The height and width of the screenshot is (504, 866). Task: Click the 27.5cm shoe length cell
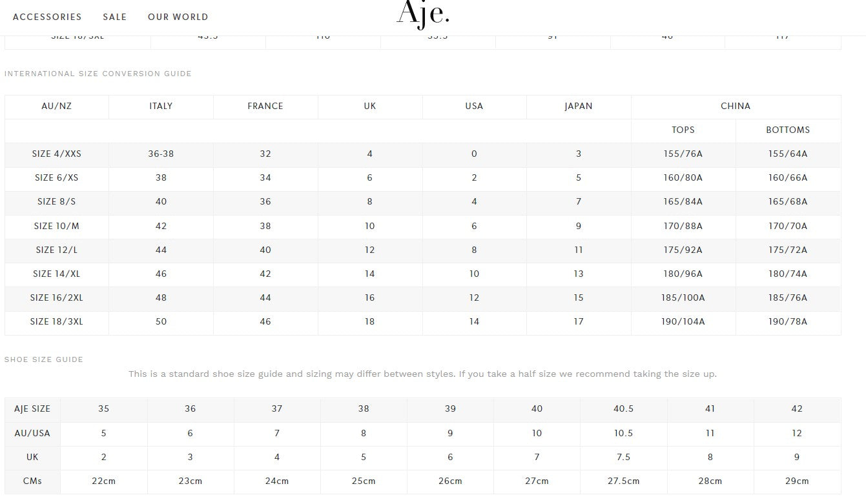pos(623,481)
